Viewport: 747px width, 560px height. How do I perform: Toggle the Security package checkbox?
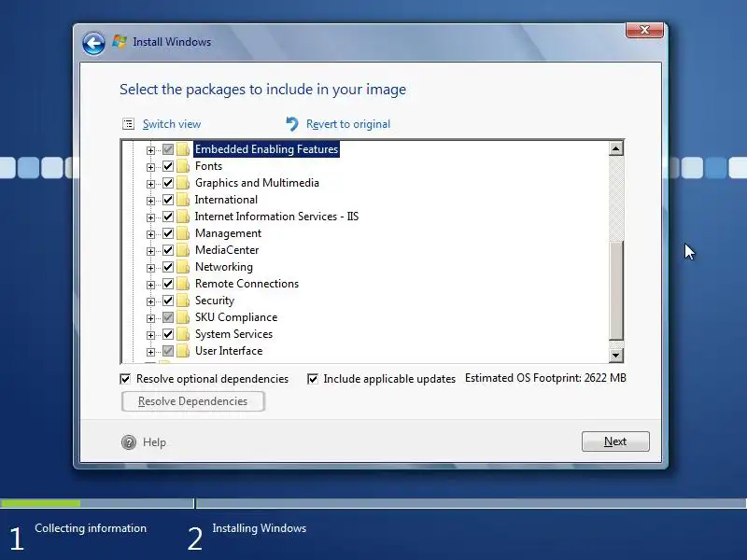[x=168, y=301]
